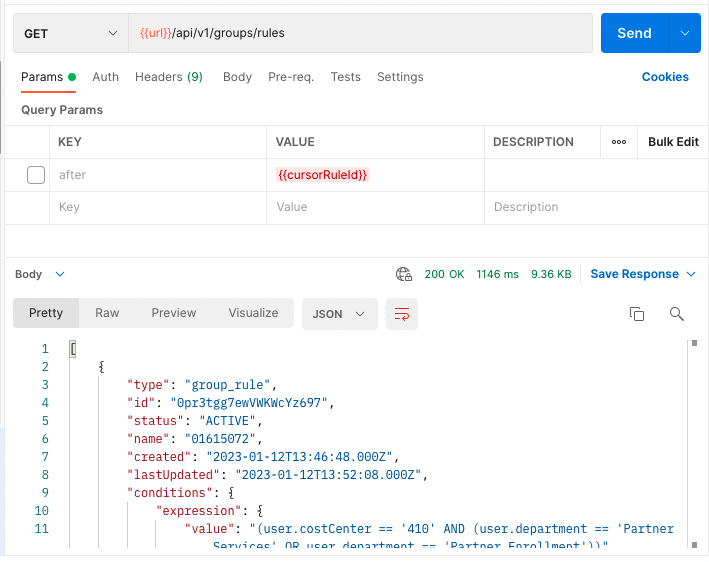Viewport: 709px width, 562px height.
Task: Open the Auth tab
Action: [x=105, y=77]
